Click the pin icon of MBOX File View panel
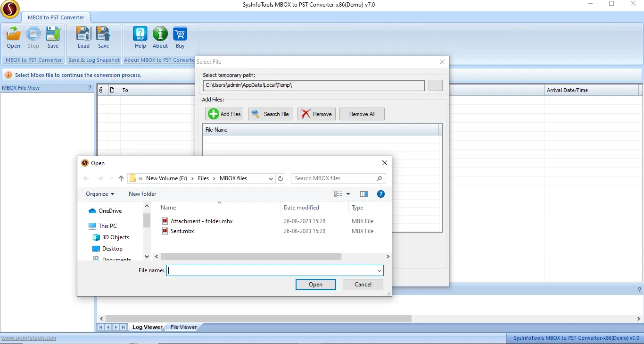Viewport: 644px width, 344px height. coord(90,88)
